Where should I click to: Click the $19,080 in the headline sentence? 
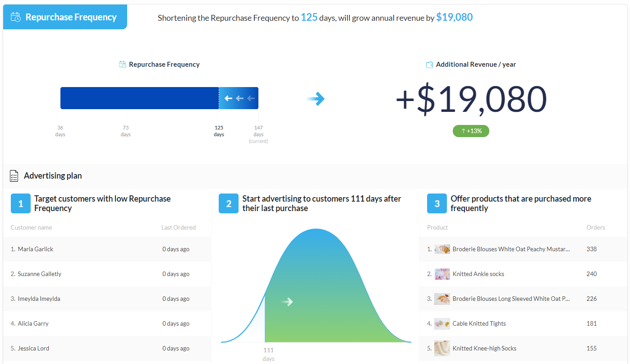click(455, 18)
